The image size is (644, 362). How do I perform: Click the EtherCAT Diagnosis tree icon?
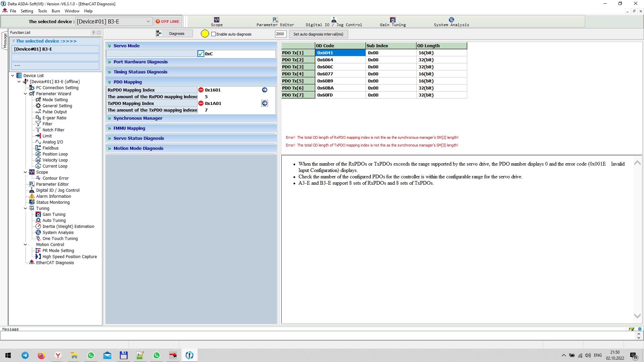tap(32, 263)
